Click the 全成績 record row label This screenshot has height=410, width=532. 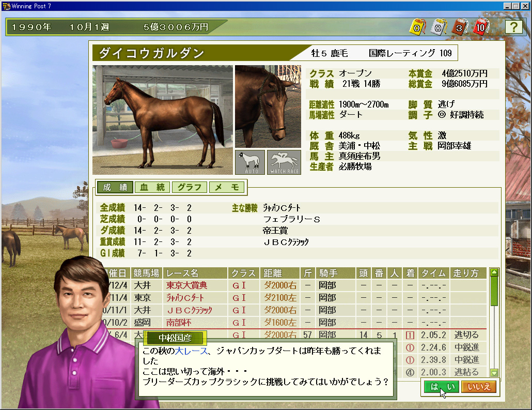click(x=112, y=207)
